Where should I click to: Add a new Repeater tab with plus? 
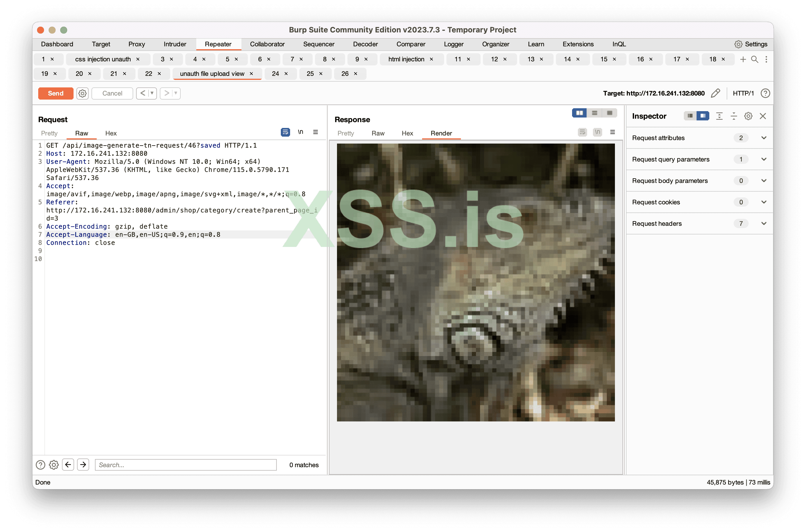[x=743, y=59]
